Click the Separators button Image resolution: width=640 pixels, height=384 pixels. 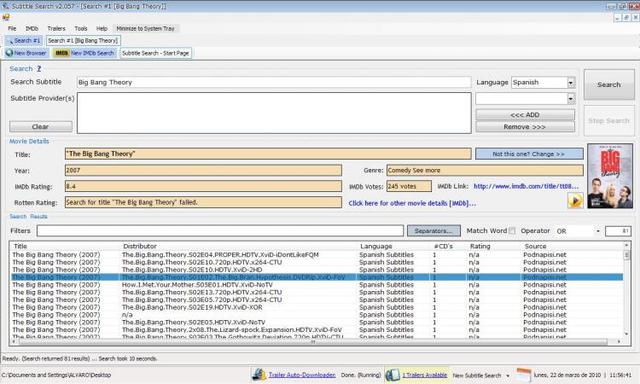coord(433,231)
